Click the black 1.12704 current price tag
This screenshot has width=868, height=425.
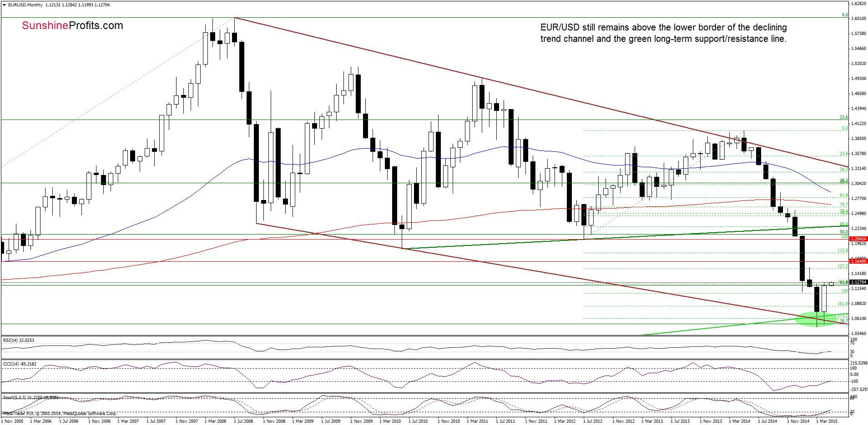(858, 282)
